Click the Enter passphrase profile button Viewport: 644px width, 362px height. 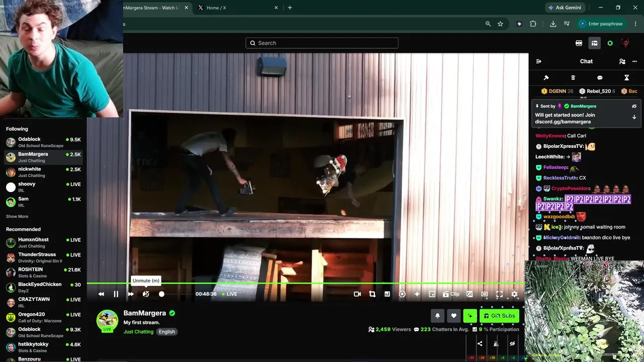pos(602,24)
